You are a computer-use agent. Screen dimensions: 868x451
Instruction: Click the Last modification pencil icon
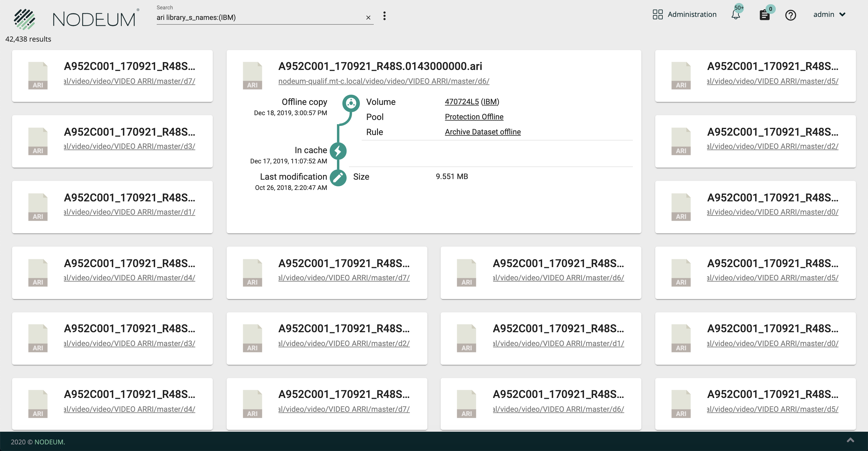[338, 178]
